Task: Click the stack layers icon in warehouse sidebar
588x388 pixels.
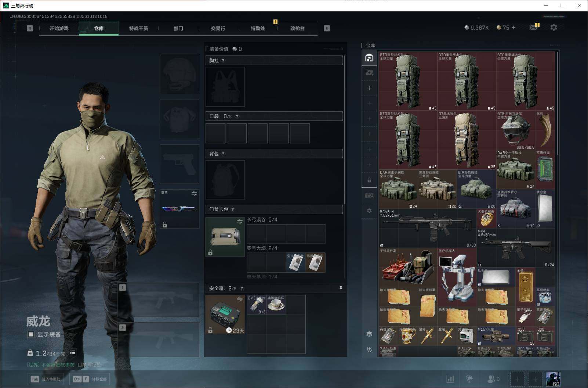Action: click(369, 334)
